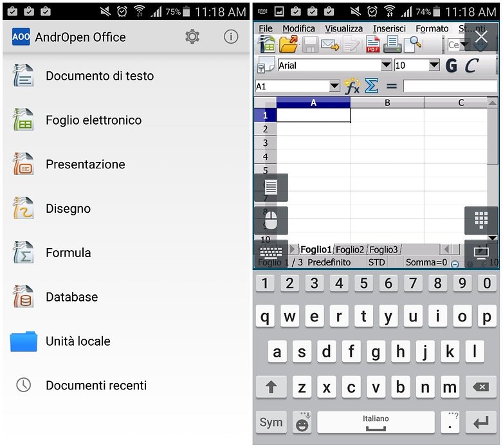Click the edit file toolbar icon
The height and width of the screenshot is (448, 503).
click(x=351, y=44)
